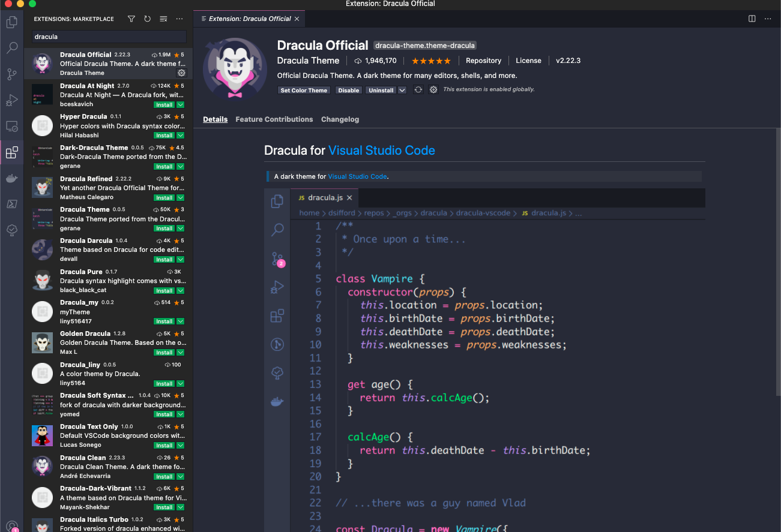Click the dracula-theme.theme-dracula identifier badge
Screen dimensions: 781x532
[x=425, y=46]
